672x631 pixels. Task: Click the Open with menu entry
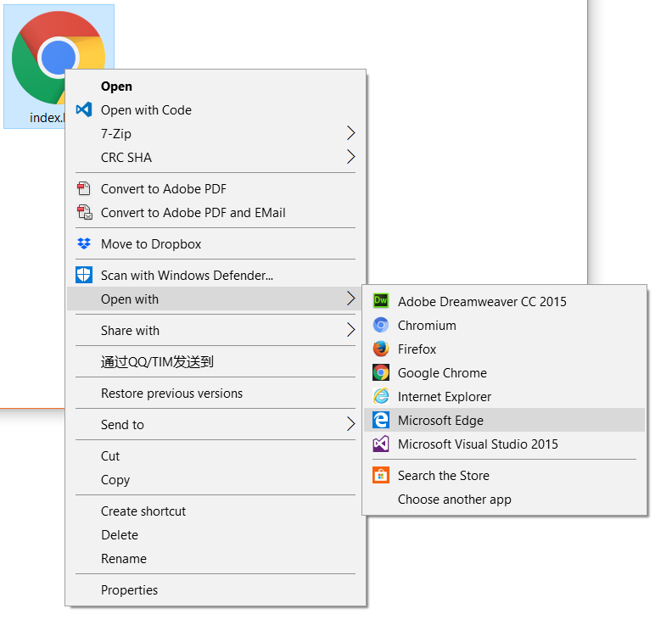(216, 299)
